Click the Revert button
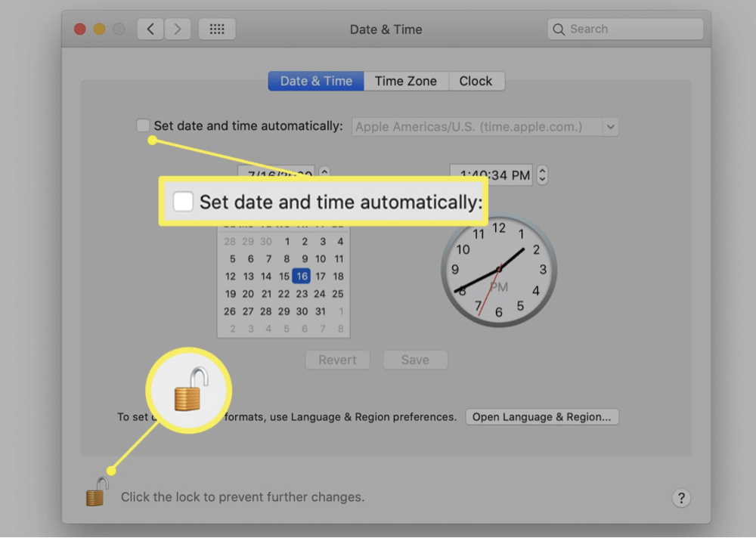 point(337,360)
